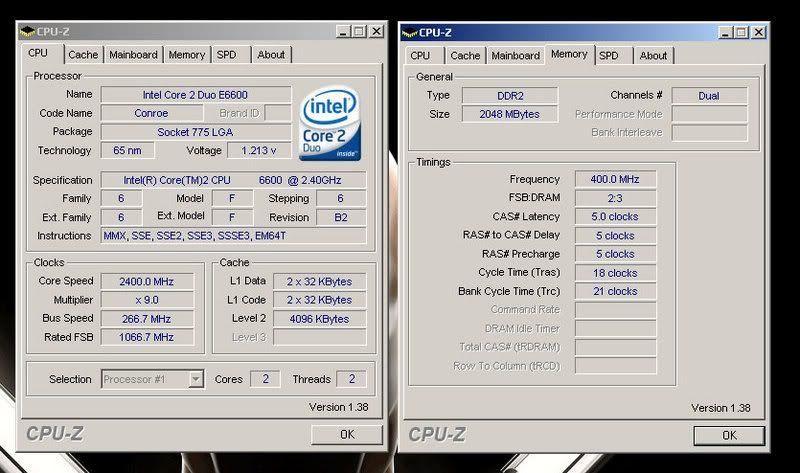Click the Specification field 'Intel(R) Core(TM)2 CPU'
800x473 pixels.
tap(233, 180)
